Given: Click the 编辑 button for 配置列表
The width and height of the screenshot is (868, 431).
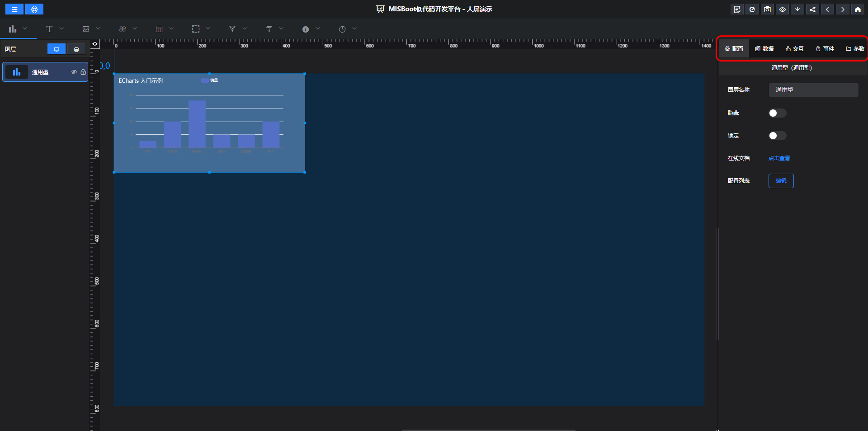Looking at the screenshot, I should click(781, 181).
